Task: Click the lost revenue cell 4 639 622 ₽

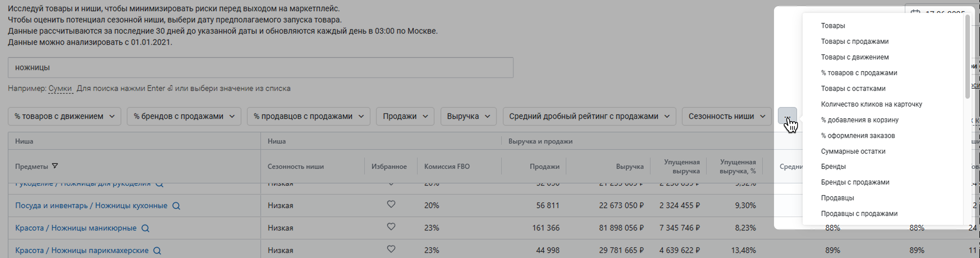Action: [679, 250]
